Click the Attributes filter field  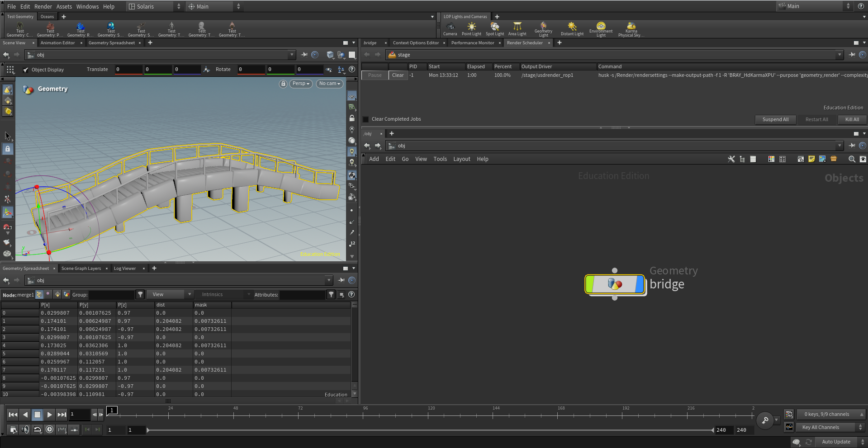[x=302, y=295]
